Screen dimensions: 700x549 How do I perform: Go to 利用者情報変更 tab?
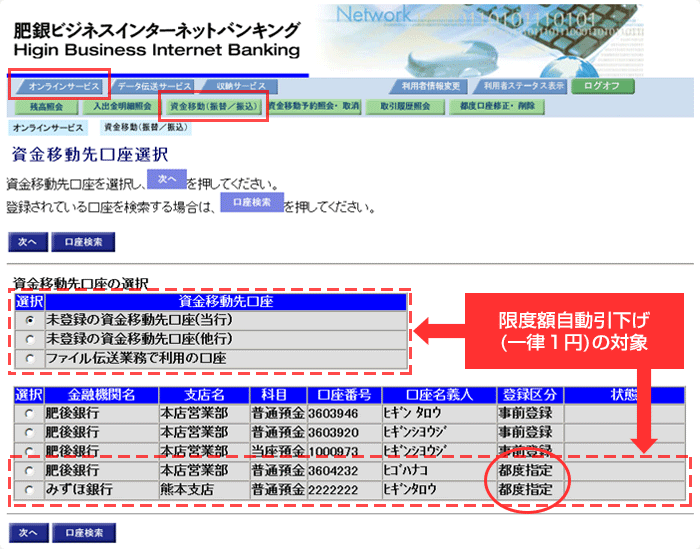pos(429,86)
